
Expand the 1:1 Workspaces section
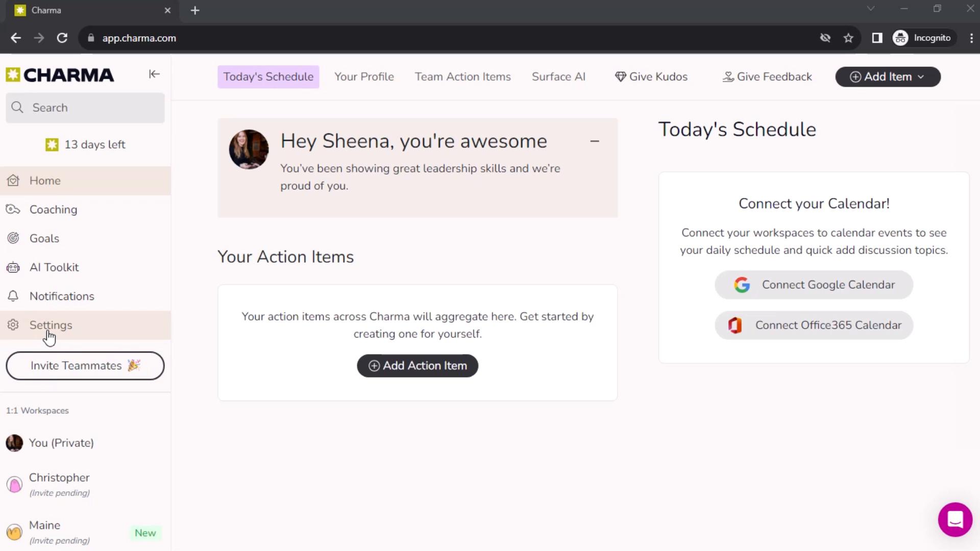coord(37,410)
